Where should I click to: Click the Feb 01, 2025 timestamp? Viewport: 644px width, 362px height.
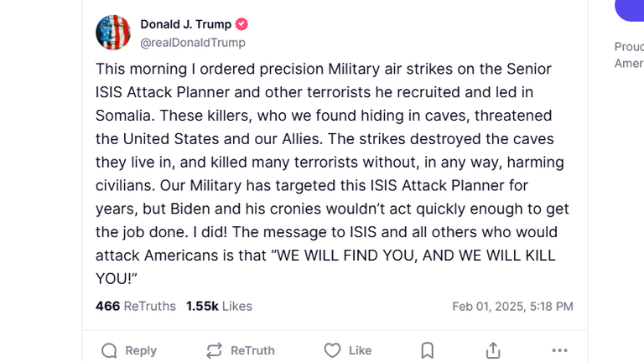click(512, 307)
